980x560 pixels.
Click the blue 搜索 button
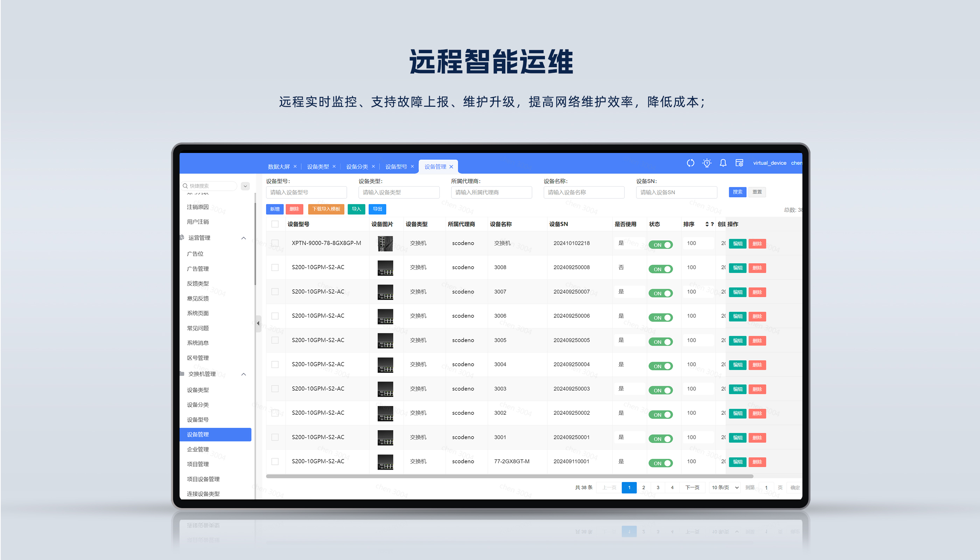pyautogui.click(x=737, y=192)
